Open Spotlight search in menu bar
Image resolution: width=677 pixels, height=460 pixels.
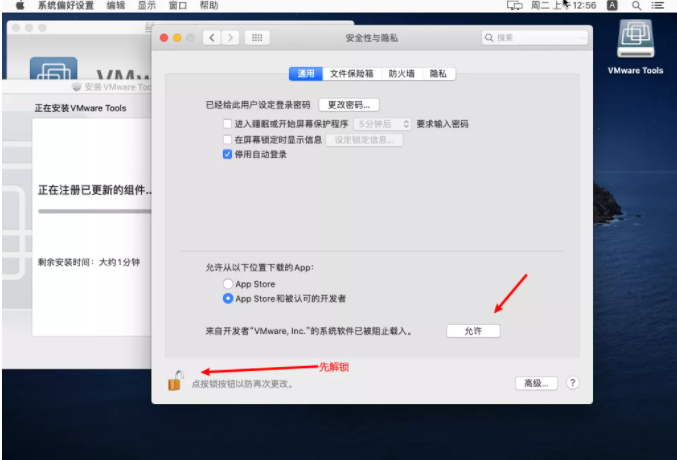[x=636, y=6]
